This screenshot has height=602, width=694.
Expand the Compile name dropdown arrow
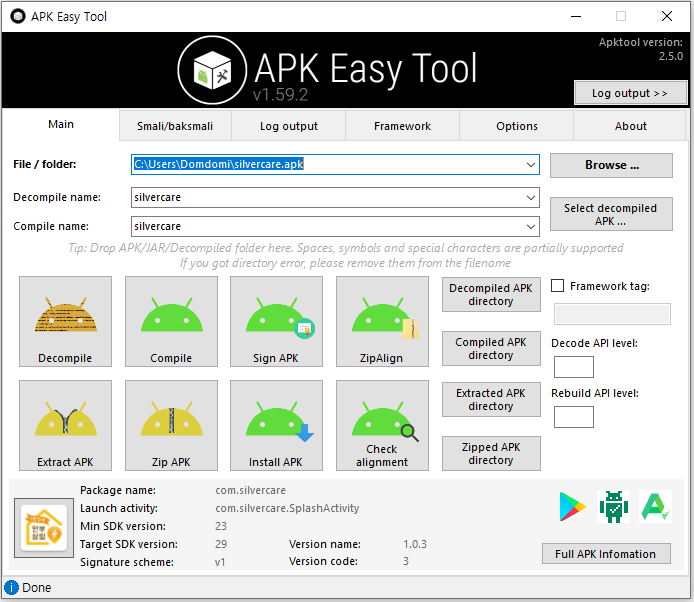click(531, 227)
